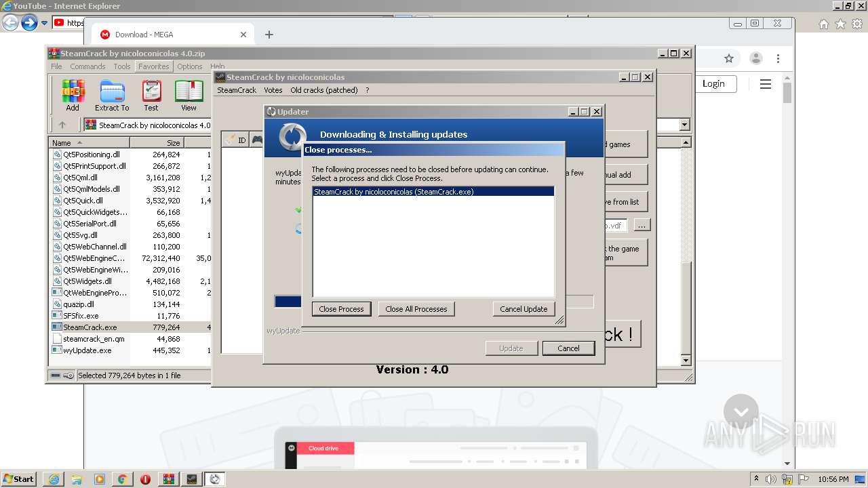This screenshot has width=868, height=488.
Task: Click the up-one-level arrow in WinRAR
Action: pos(62,125)
